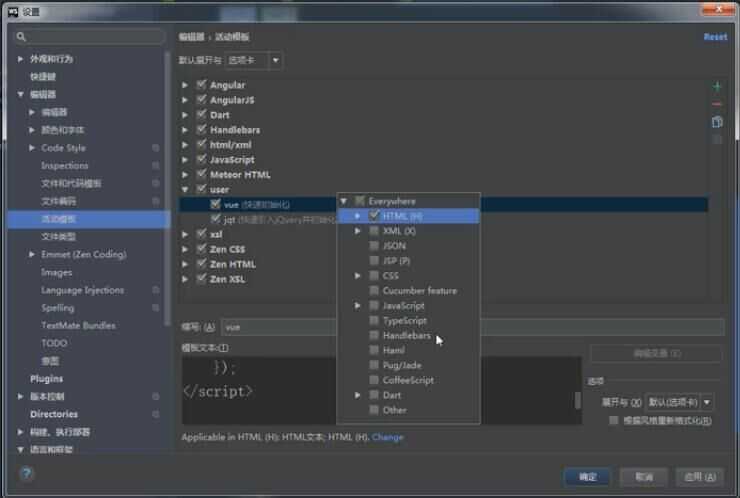Check the TypeScript context checkbox in popup
The height and width of the screenshot is (498, 740).
pos(374,321)
